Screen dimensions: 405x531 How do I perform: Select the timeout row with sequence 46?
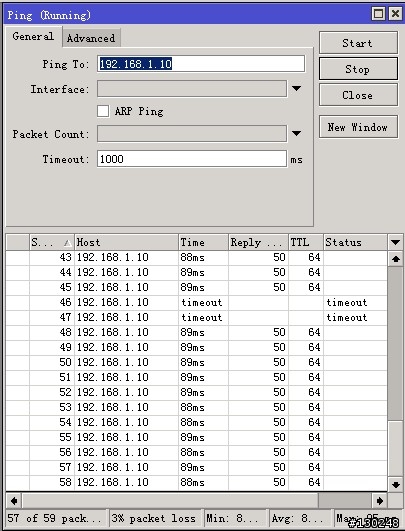196,302
